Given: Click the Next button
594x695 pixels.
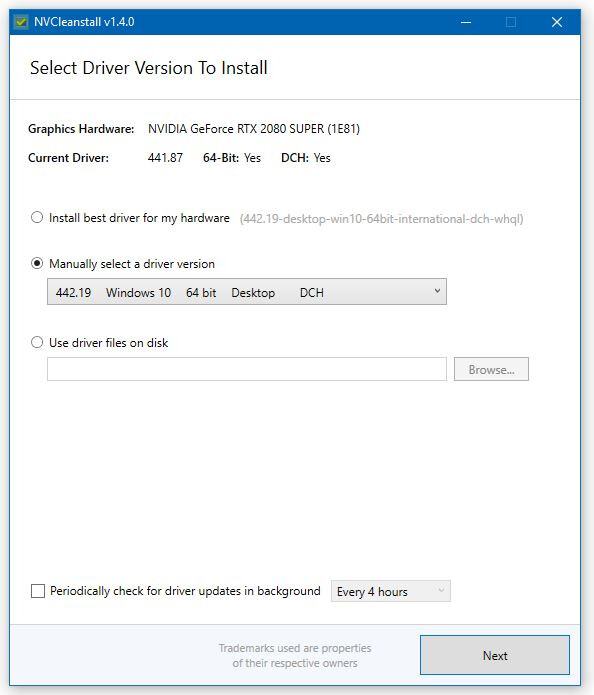Looking at the screenshot, I should (495, 656).
